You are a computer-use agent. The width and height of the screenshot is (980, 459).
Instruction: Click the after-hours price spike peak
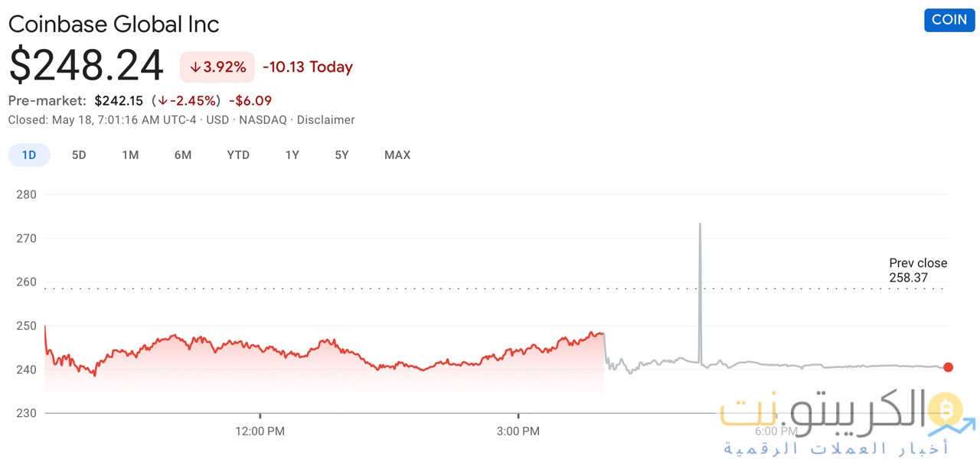tap(700, 224)
